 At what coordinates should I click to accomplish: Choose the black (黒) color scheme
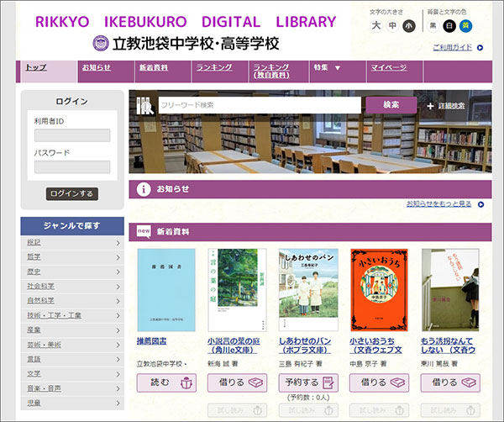(433, 26)
